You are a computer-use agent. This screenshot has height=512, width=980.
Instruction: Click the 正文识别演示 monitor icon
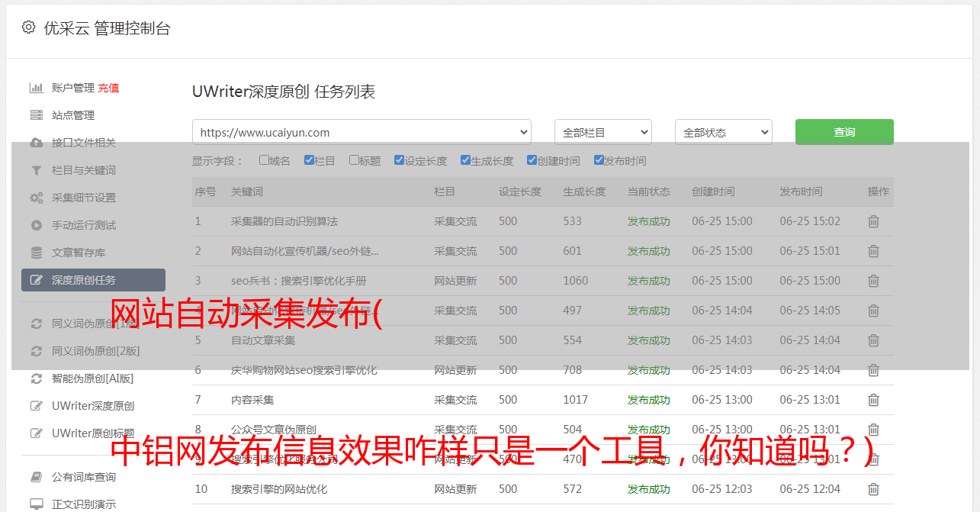[x=36, y=504]
